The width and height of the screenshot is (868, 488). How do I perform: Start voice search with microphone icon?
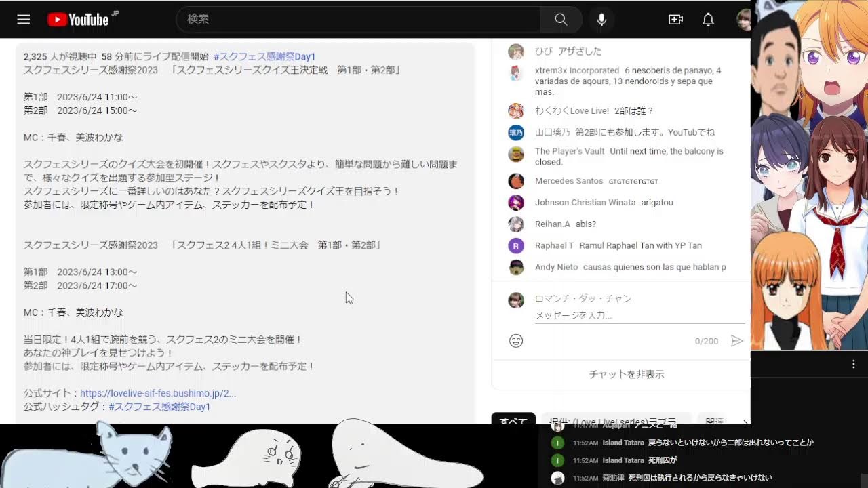pyautogui.click(x=601, y=20)
